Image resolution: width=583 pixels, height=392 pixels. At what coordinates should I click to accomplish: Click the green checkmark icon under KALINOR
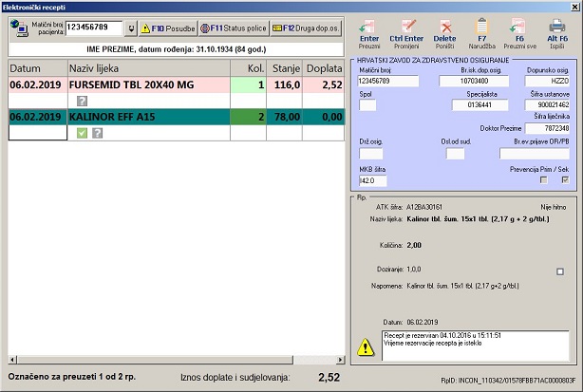[82, 133]
